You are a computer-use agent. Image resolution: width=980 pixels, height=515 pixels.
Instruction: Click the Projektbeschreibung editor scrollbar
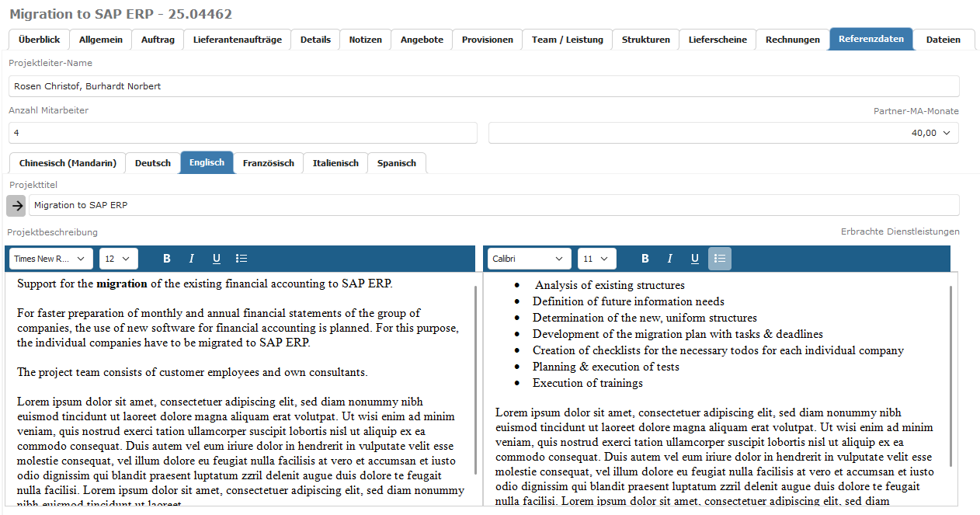(x=475, y=381)
